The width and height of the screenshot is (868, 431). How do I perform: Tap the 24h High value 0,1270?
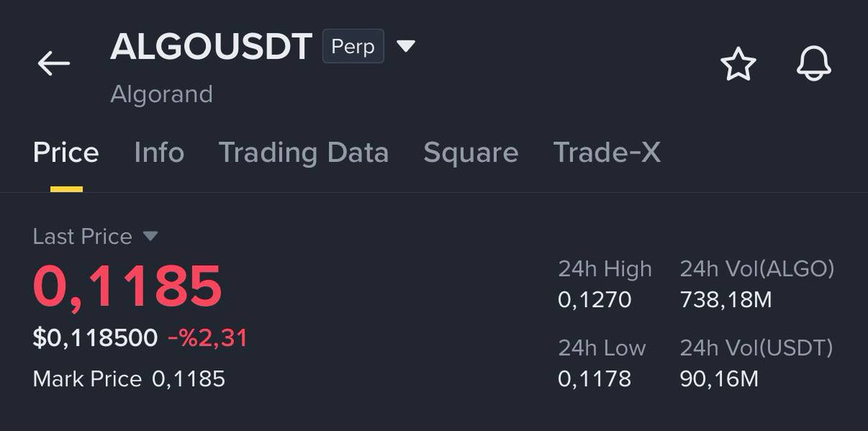pyautogui.click(x=595, y=299)
